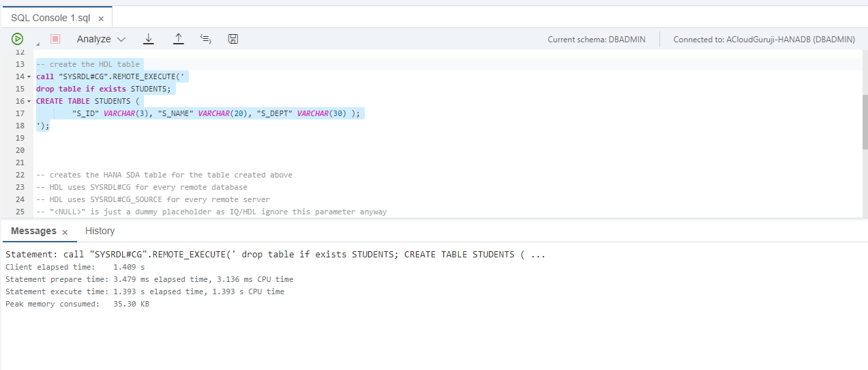Format the SQL code with format icon

205,39
